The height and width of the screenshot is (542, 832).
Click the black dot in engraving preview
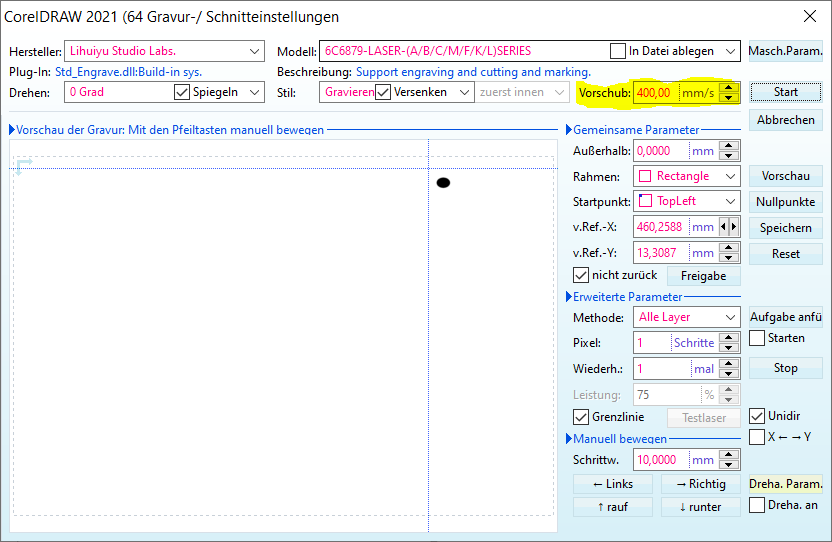point(443,182)
